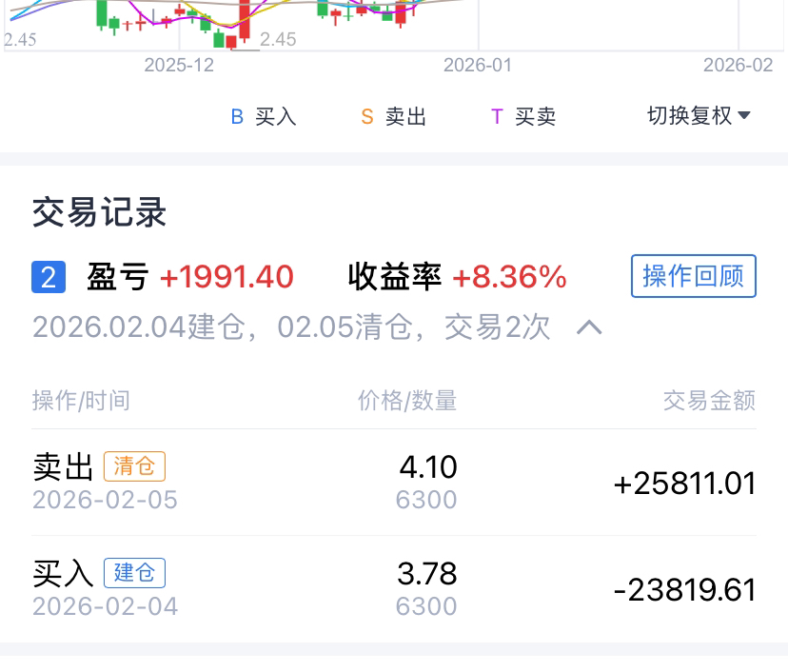The image size is (788, 672).
Task: Click the purple T letter icon
Action: click(x=497, y=117)
